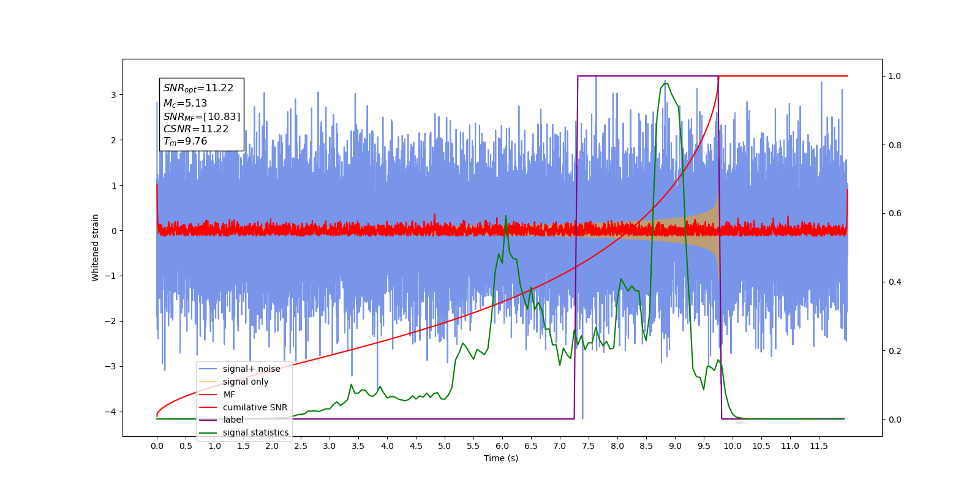Viewport: 980px width, 490px height.
Task: Click the right y-axis tick label 0.2
Action: click(x=895, y=351)
